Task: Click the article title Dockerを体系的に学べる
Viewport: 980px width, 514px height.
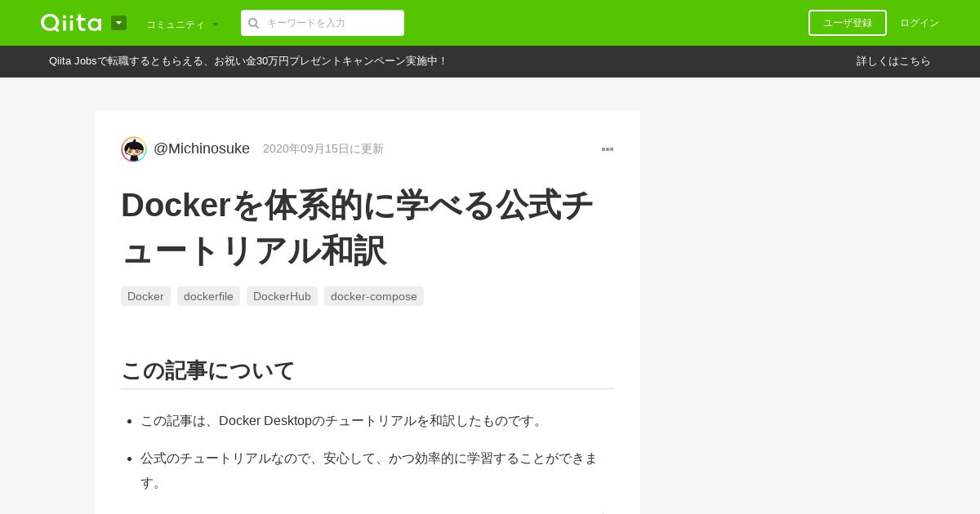Action: click(x=357, y=228)
